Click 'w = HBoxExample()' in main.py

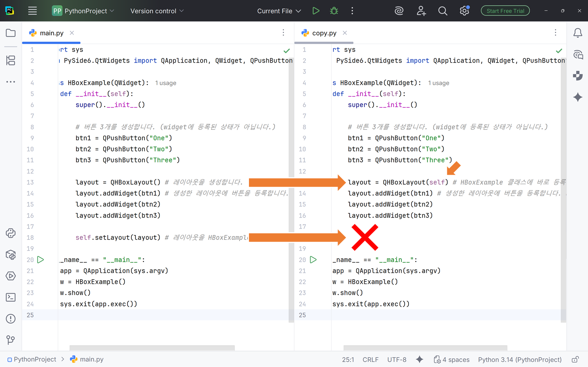93,282
